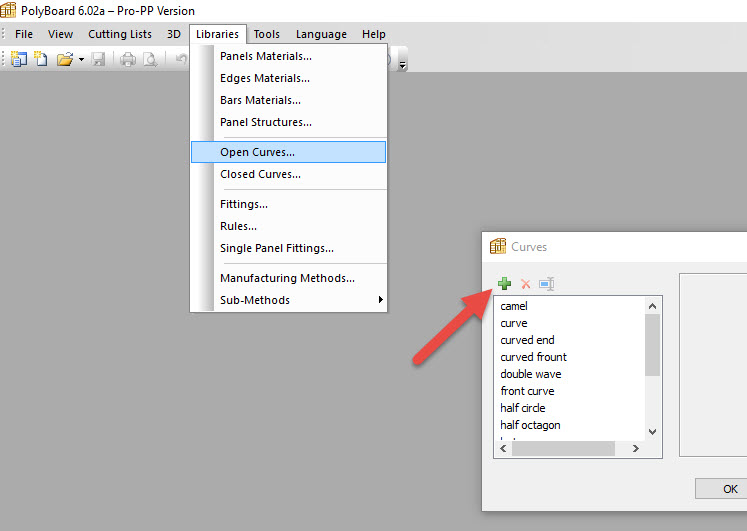Select 'half circle' list item
The height and width of the screenshot is (531, 747).
coord(523,408)
